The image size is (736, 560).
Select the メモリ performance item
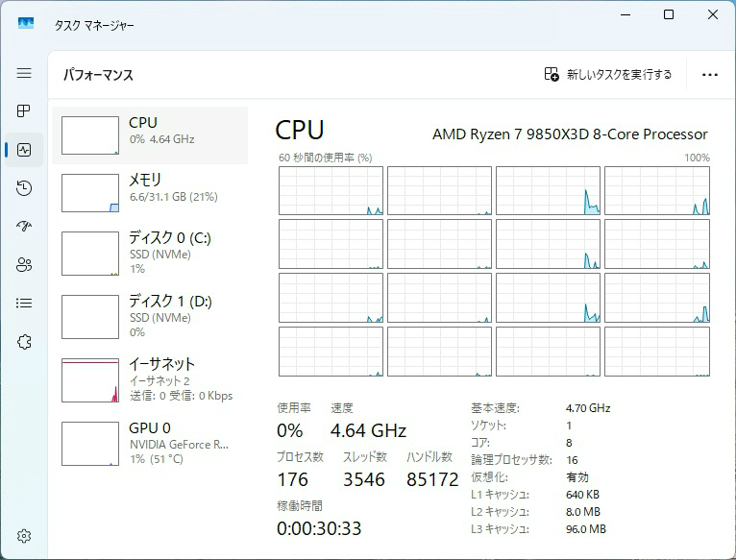coord(150,192)
